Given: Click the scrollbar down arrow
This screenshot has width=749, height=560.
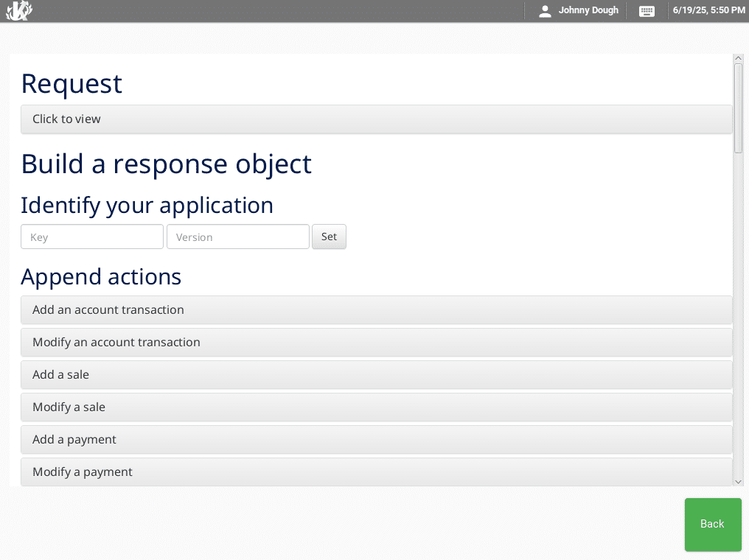Looking at the screenshot, I should pos(738,482).
